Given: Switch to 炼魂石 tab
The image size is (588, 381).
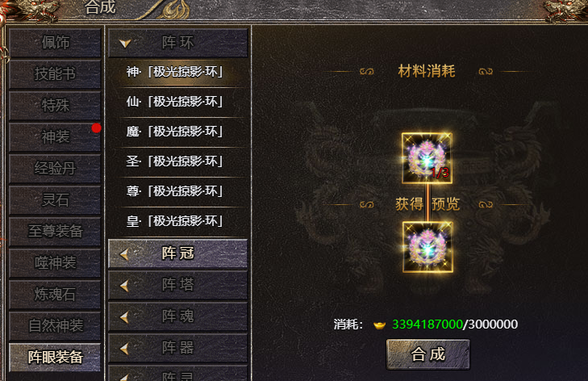Looking at the screenshot, I should coord(55,294).
